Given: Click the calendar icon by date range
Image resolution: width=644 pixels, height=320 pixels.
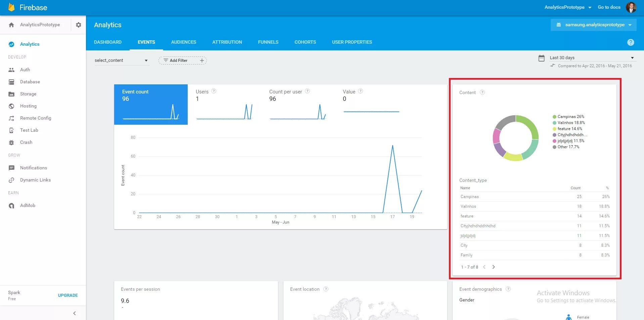Looking at the screenshot, I should 541,58.
